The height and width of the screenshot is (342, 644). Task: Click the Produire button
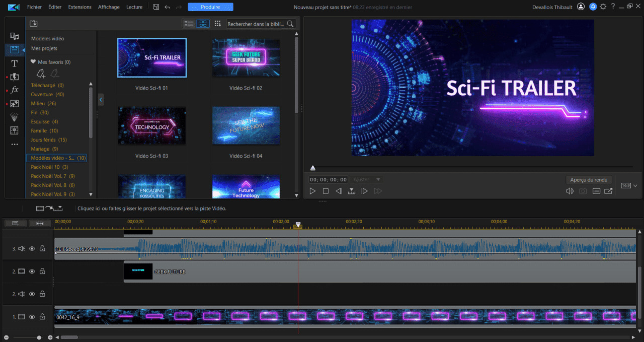(210, 7)
